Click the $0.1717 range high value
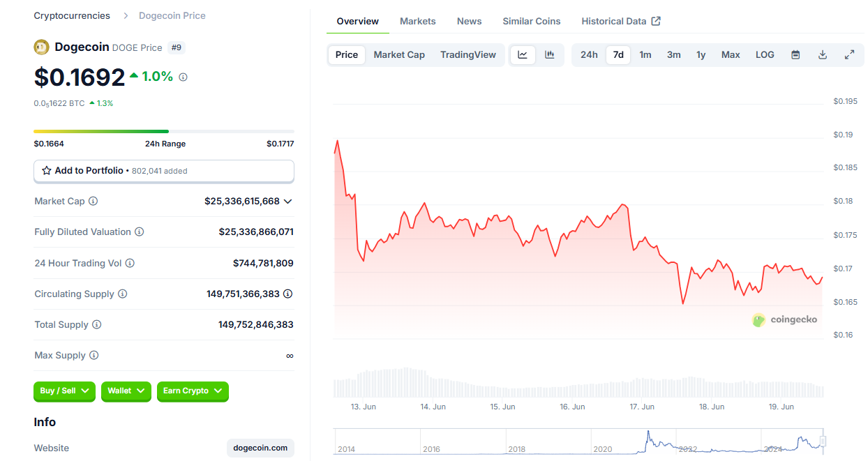Image resolution: width=868 pixels, height=461 pixels. tap(280, 144)
